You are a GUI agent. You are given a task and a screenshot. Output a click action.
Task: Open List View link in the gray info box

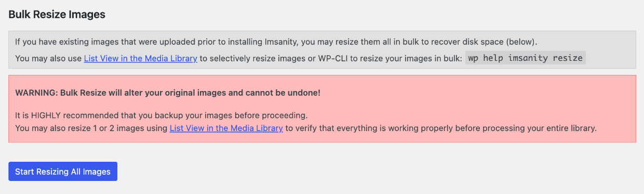pyautogui.click(x=141, y=58)
